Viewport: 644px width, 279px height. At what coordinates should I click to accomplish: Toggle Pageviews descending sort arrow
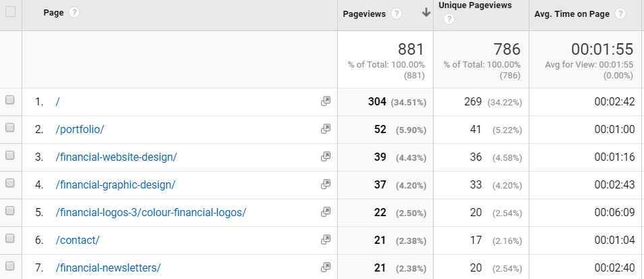pos(426,13)
